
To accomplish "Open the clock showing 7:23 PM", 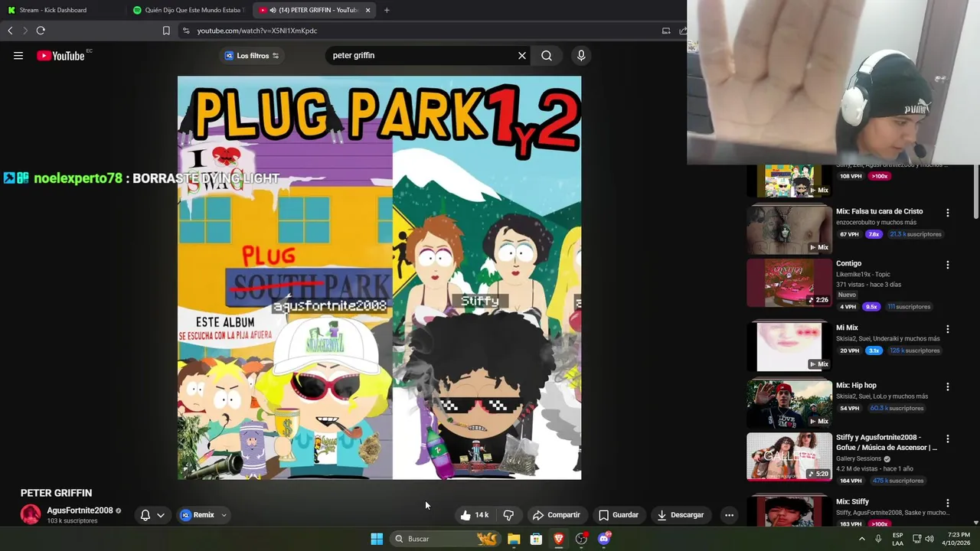I will point(956,539).
